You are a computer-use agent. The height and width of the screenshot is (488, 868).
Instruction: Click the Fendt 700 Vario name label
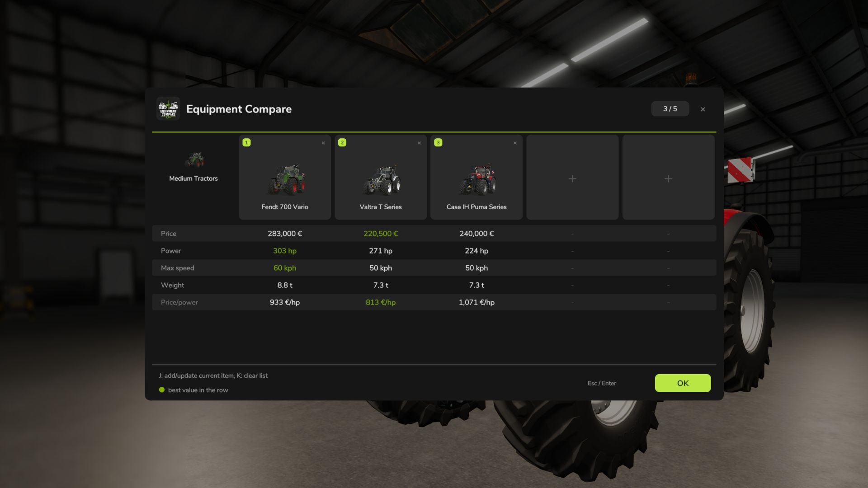285,207
